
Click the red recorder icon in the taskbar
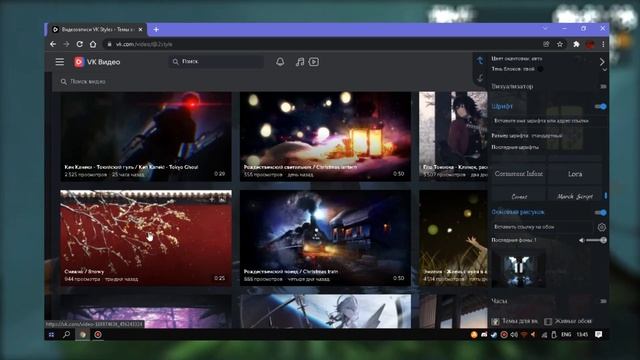[98, 335]
